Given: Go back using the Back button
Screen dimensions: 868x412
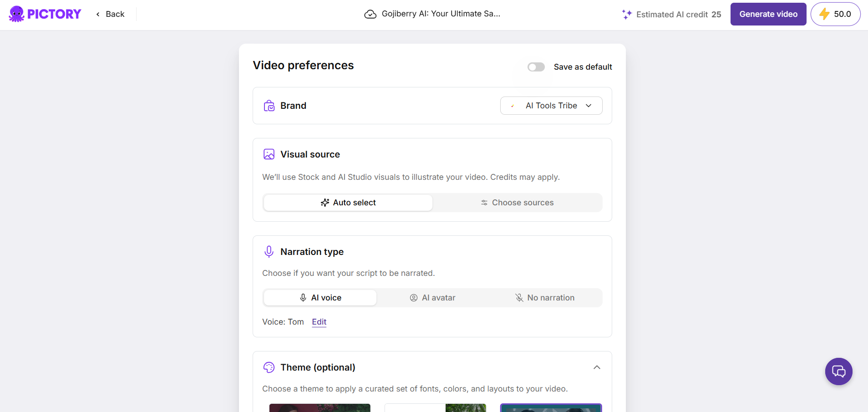Looking at the screenshot, I should (x=110, y=14).
